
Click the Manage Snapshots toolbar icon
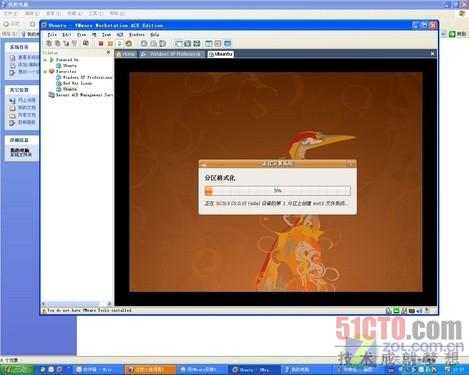pyautogui.click(x=163, y=44)
